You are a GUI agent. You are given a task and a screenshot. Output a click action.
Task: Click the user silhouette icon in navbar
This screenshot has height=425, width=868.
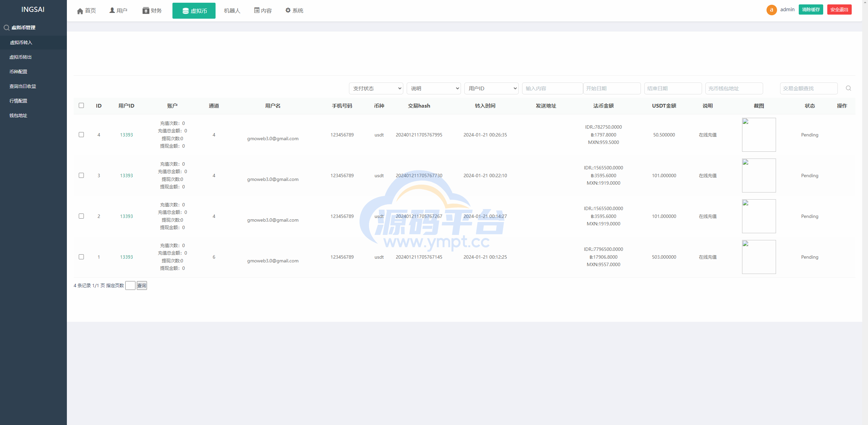click(x=112, y=11)
